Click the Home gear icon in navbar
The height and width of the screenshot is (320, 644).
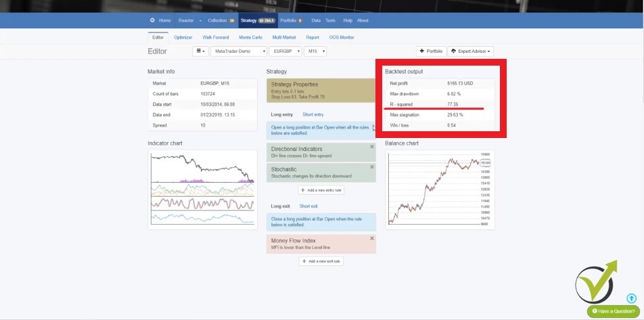coord(152,20)
